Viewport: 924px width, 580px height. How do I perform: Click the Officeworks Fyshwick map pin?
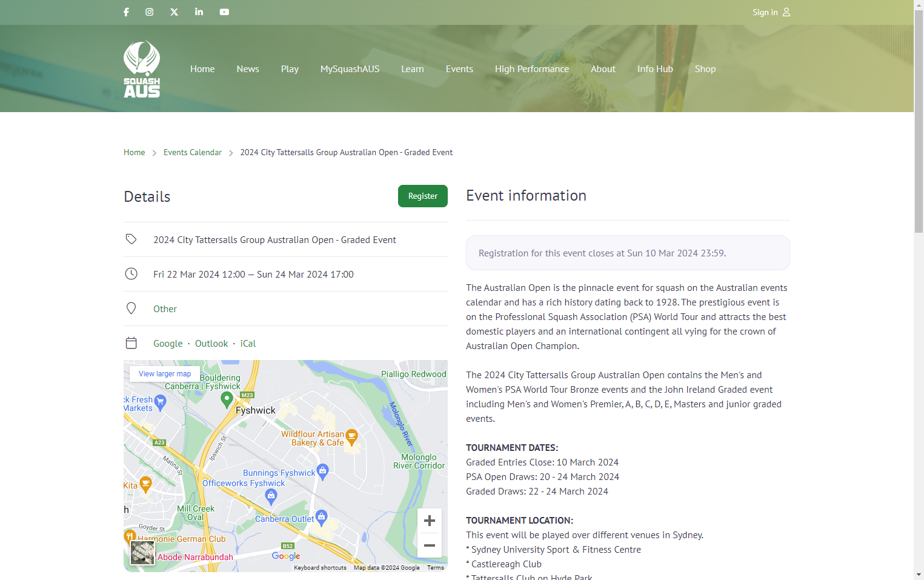(271, 497)
